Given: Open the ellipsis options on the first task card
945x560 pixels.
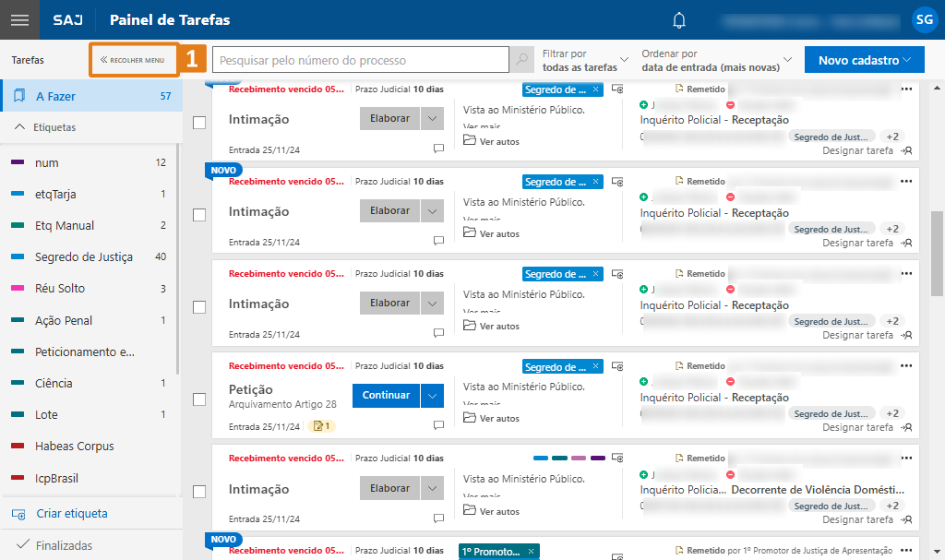Looking at the screenshot, I should [x=905, y=89].
